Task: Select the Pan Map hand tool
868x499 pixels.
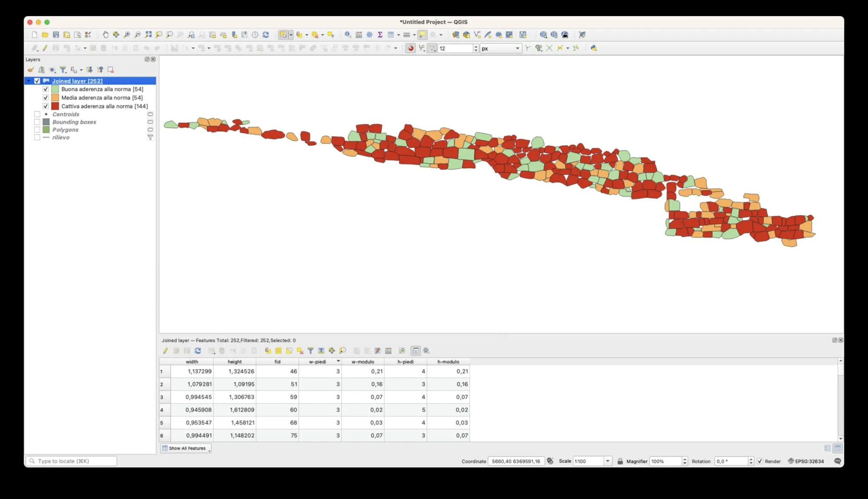Action: (x=105, y=35)
